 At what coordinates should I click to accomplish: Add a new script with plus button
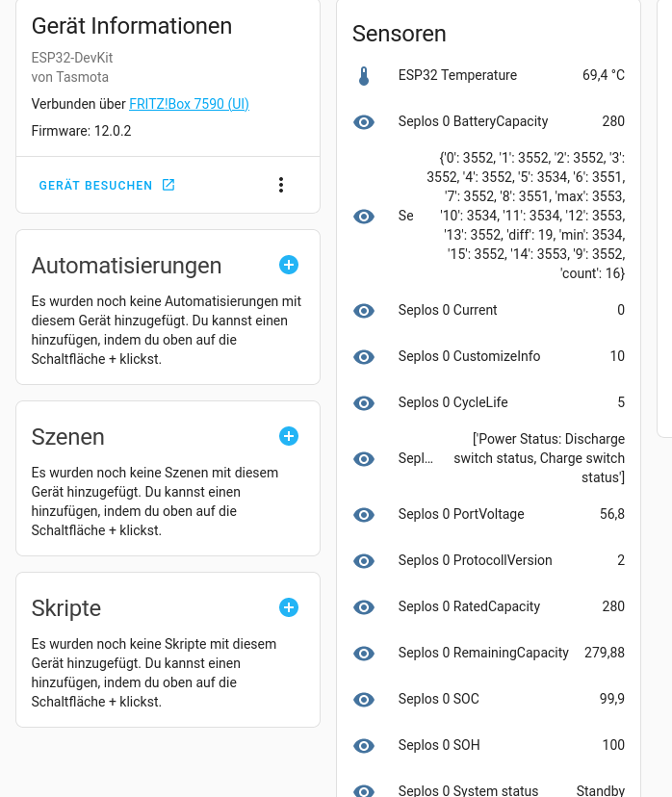(x=289, y=607)
